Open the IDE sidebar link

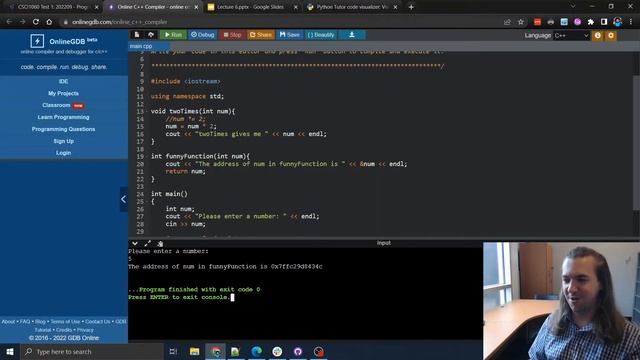63,81
